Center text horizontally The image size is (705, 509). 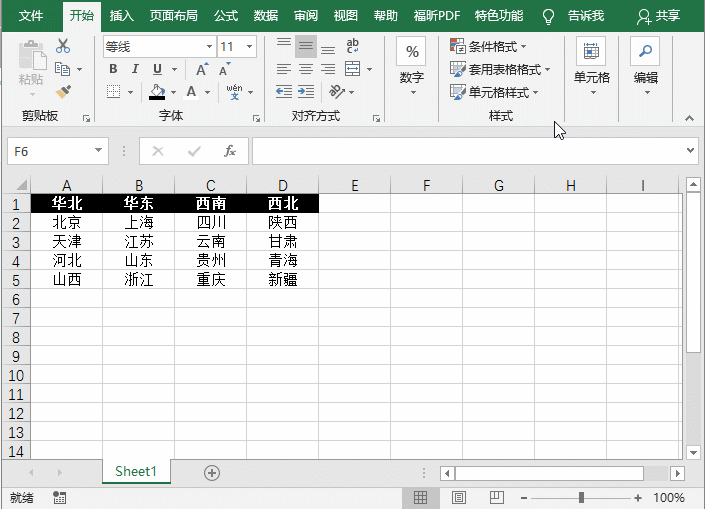[306, 69]
